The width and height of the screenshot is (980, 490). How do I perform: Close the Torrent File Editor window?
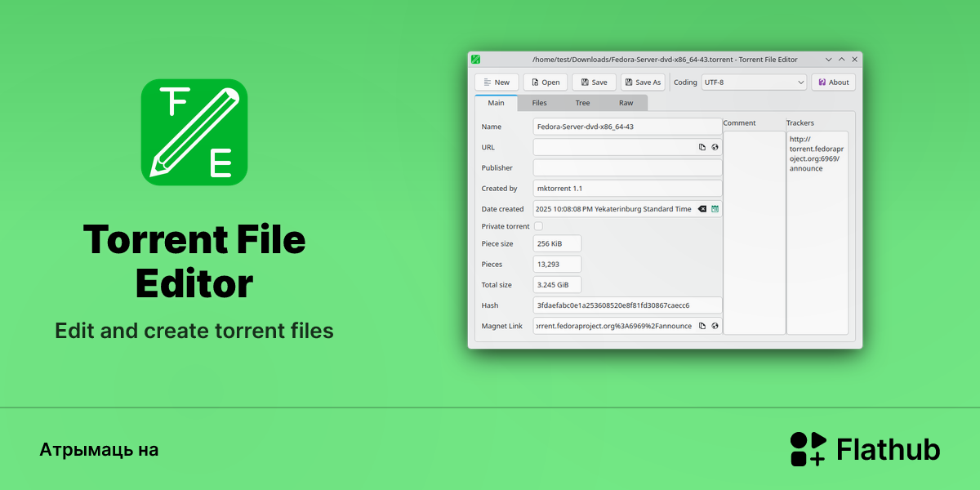coord(855,60)
